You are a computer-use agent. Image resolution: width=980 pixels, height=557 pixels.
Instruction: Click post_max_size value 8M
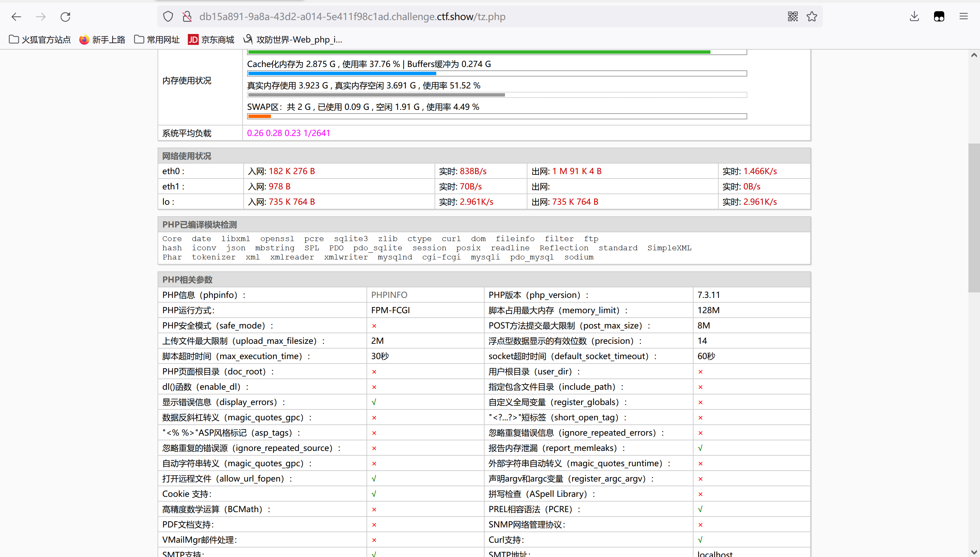704,325
